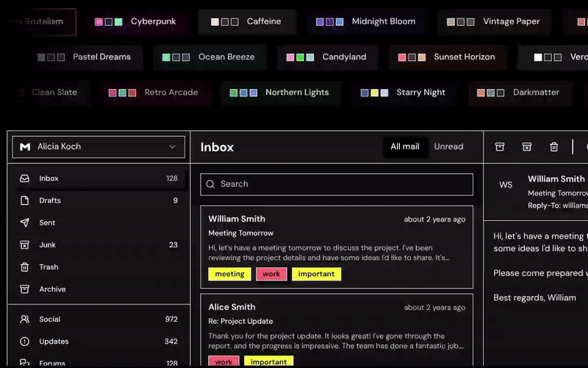588x368 pixels.
Task: Click the Sent paper plane icon
Action: point(24,223)
